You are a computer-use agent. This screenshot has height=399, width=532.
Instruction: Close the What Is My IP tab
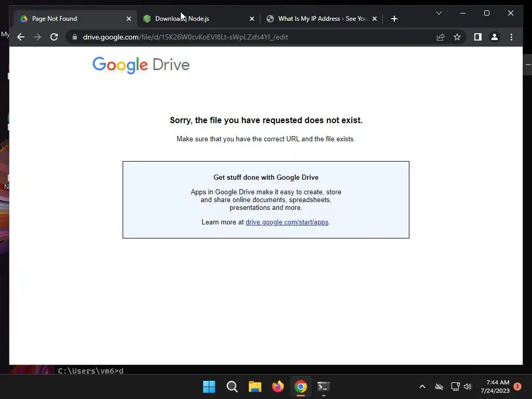[375, 19]
